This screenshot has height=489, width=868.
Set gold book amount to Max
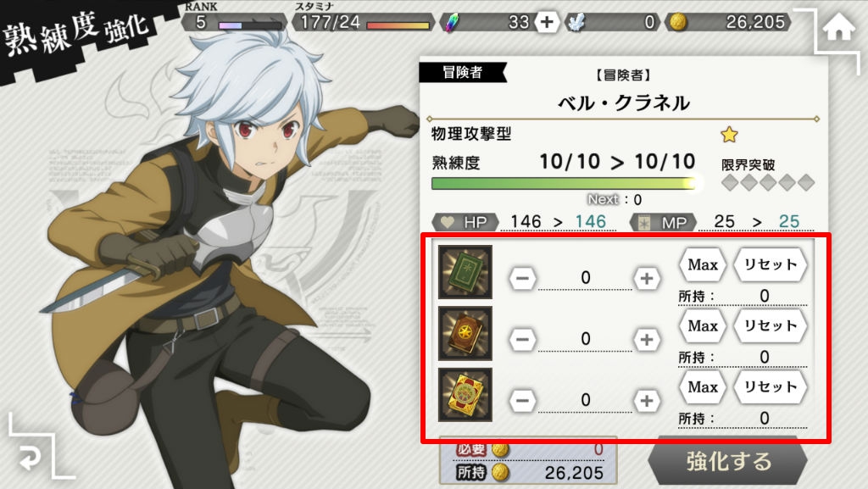point(703,387)
